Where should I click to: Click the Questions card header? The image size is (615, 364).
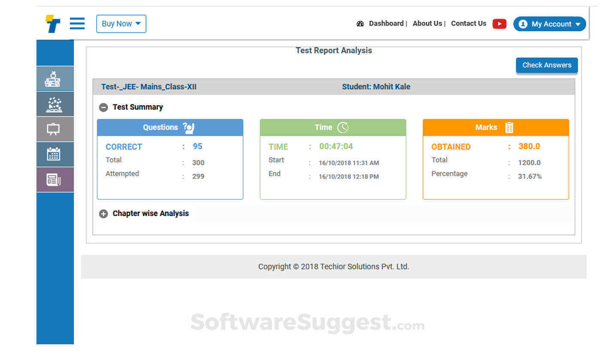coord(170,127)
